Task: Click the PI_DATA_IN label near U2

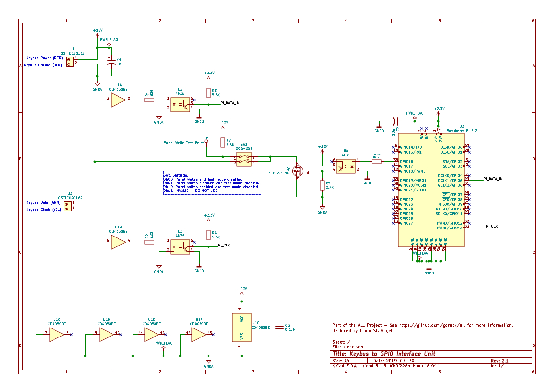Action: point(230,103)
